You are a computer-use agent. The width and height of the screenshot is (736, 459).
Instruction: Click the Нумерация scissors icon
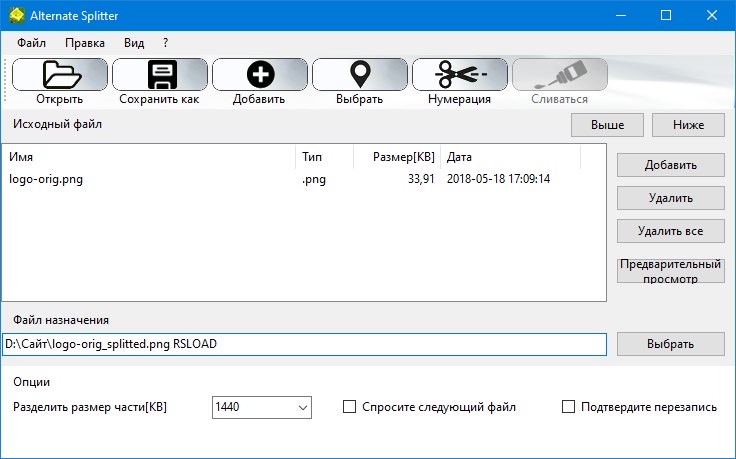[x=460, y=74]
